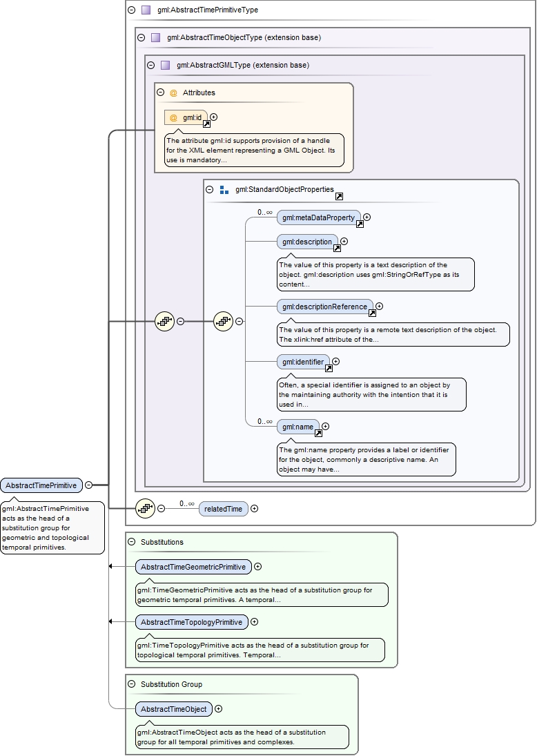
Task: Expand gml:description element
Action: [x=344, y=242]
